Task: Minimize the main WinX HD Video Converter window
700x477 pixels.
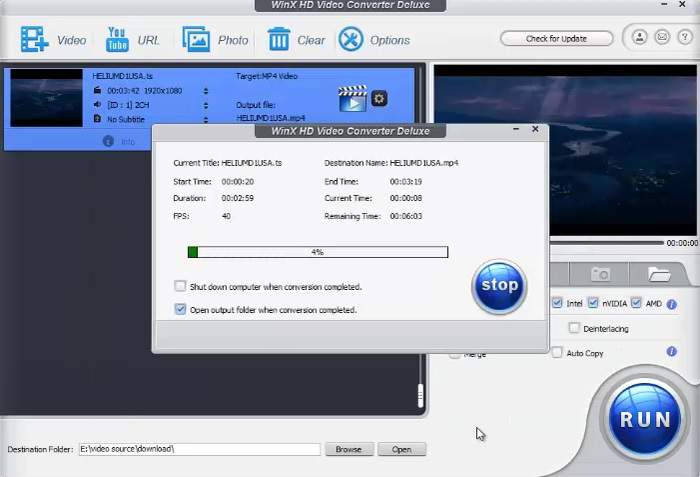Action: click(x=664, y=4)
